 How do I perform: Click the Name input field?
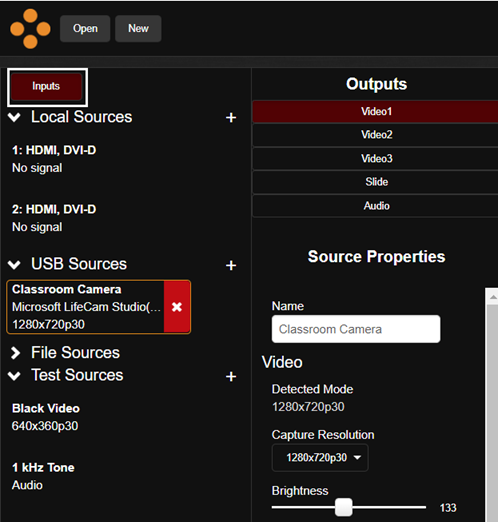tap(356, 329)
